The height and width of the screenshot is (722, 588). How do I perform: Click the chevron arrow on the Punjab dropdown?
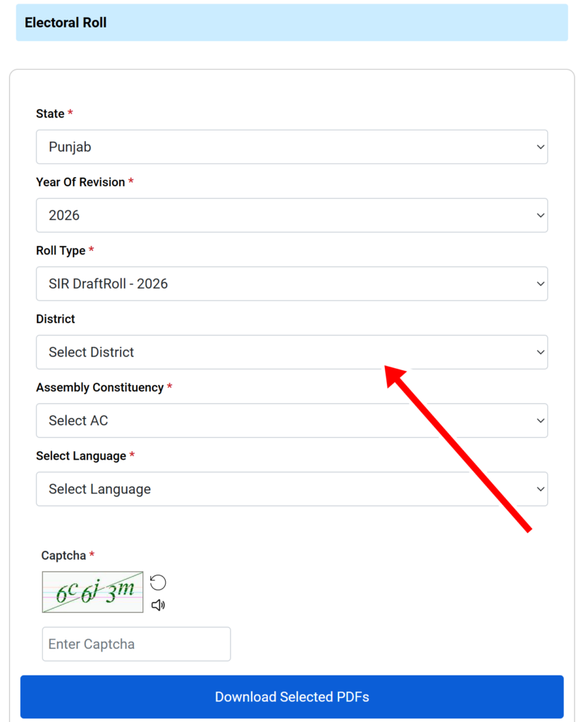541,147
